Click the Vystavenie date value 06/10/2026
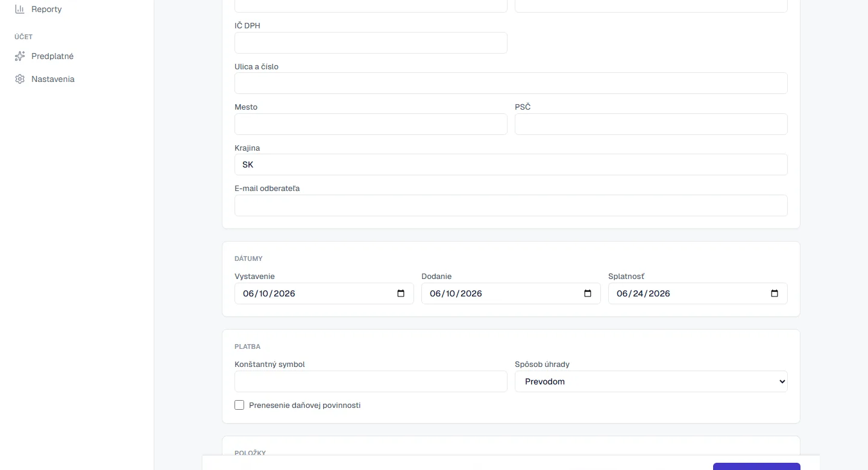This screenshot has height=470, width=868. coord(269,293)
